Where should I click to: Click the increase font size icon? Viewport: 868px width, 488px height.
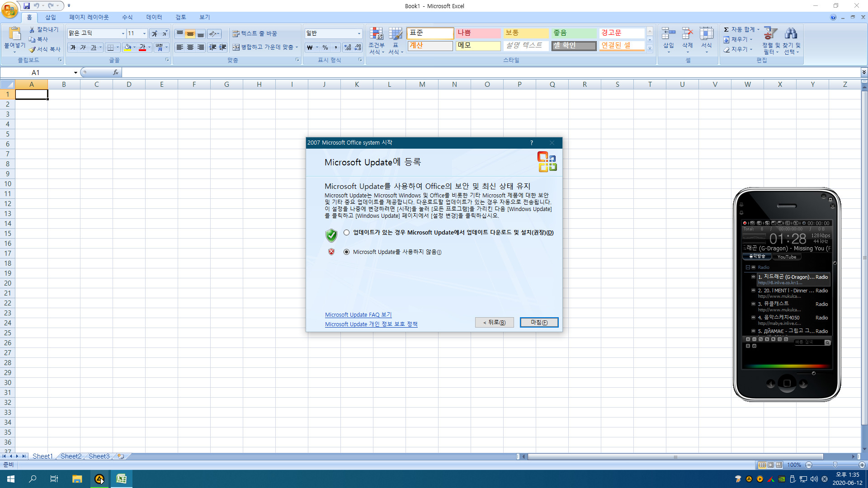(x=155, y=33)
